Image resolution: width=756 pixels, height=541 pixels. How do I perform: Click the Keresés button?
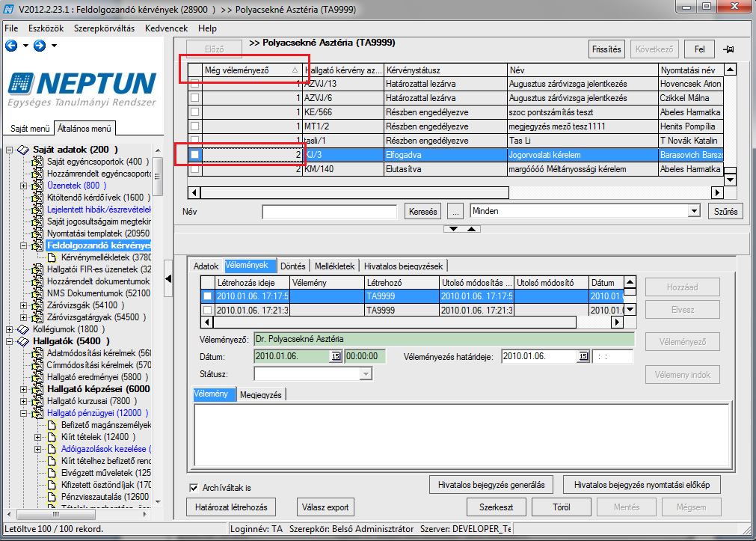coord(422,211)
